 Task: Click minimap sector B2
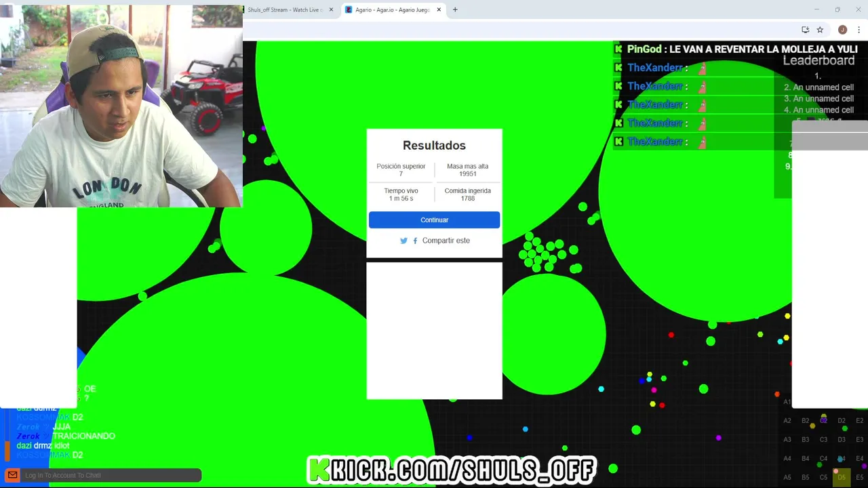806,420
